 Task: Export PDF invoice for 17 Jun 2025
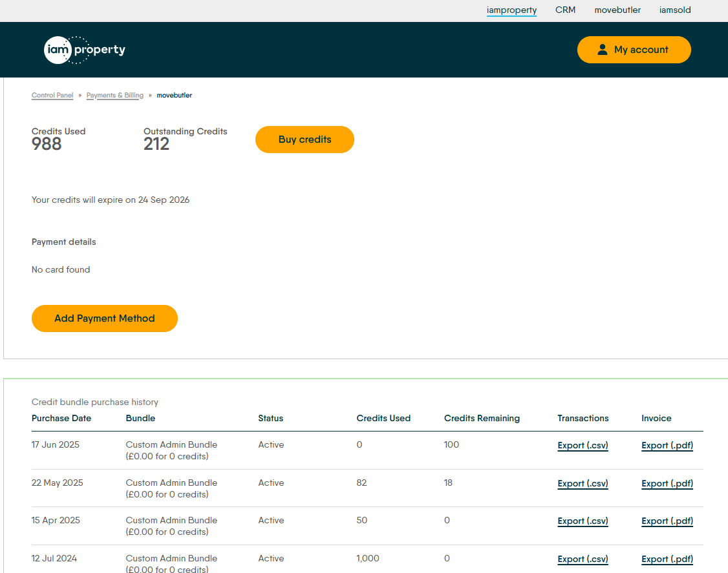tap(667, 446)
